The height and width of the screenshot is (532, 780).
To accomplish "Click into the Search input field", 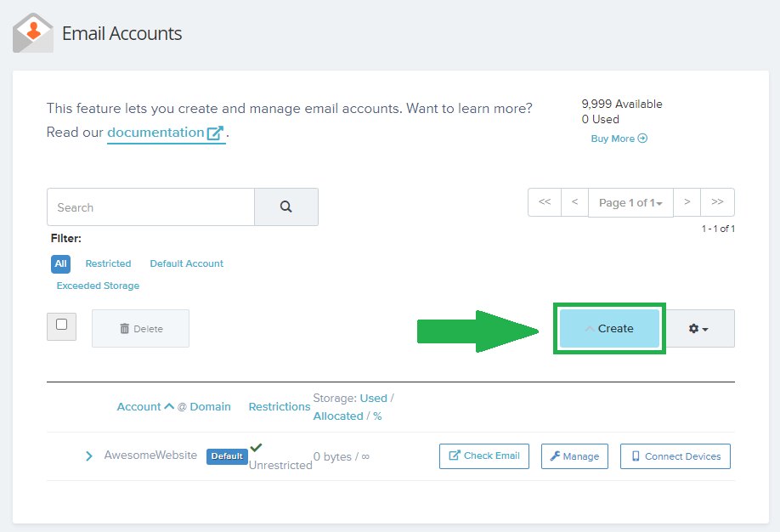I will coord(150,207).
